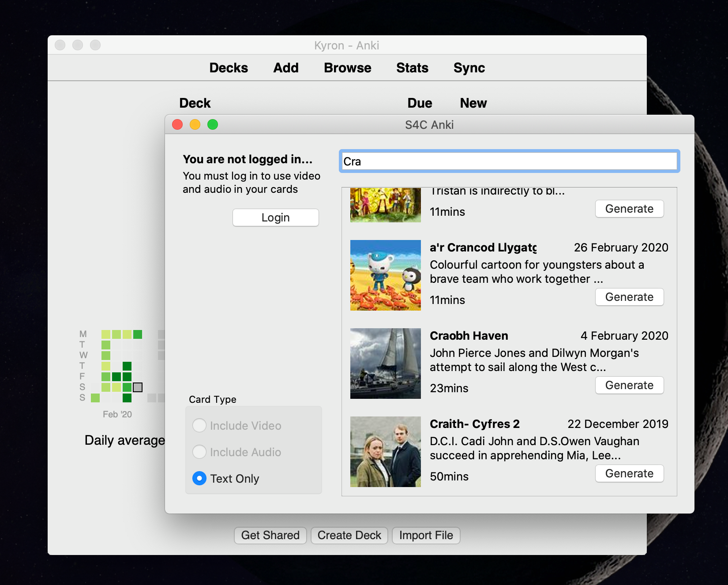Click the '26 February 2020' date

[621, 247]
